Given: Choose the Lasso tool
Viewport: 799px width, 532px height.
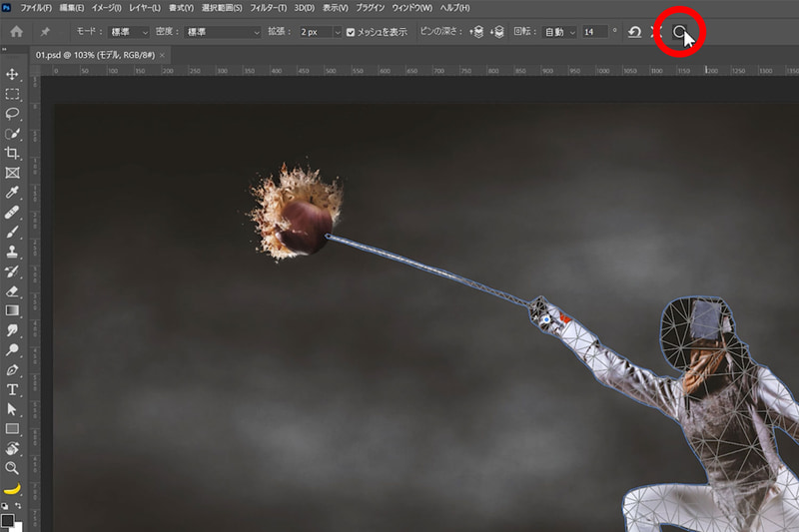Looking at the screenshot, I should 12,114.
